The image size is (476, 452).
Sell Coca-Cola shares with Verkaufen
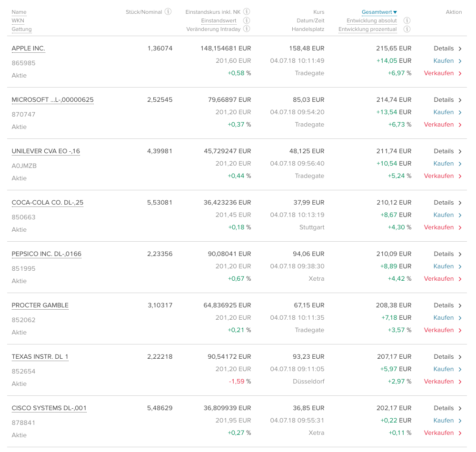tap(443, 227)
